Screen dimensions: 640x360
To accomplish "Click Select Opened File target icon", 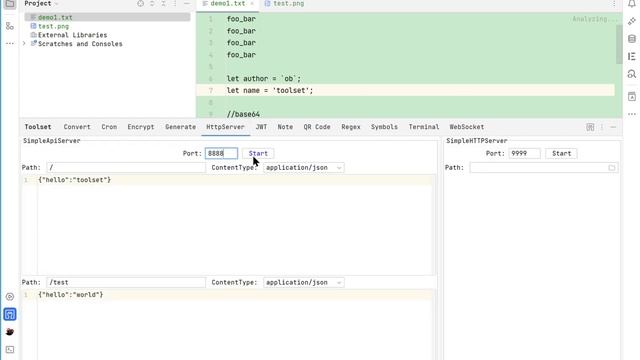I will point(140,4).
